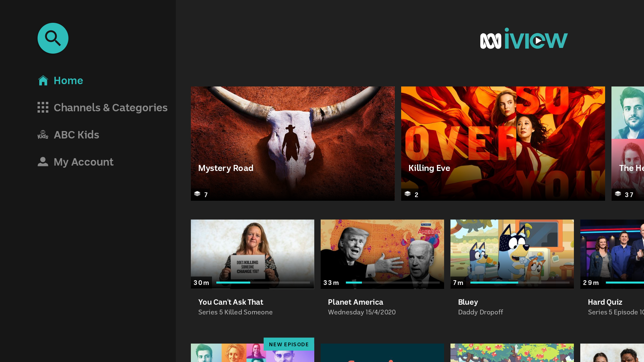This screenshot has width=644, height=362.
Task: Click the Series 5 Killed Someone subtitle link
Action: tap(235, 312)
